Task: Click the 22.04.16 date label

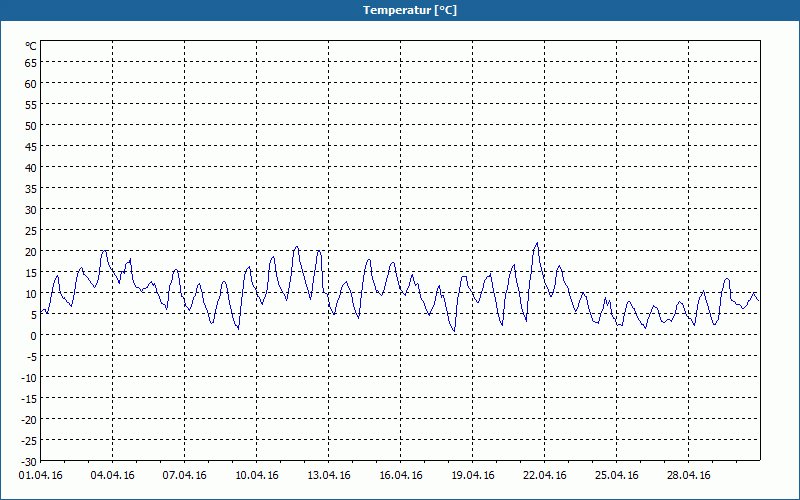Action: click(544, 476)
